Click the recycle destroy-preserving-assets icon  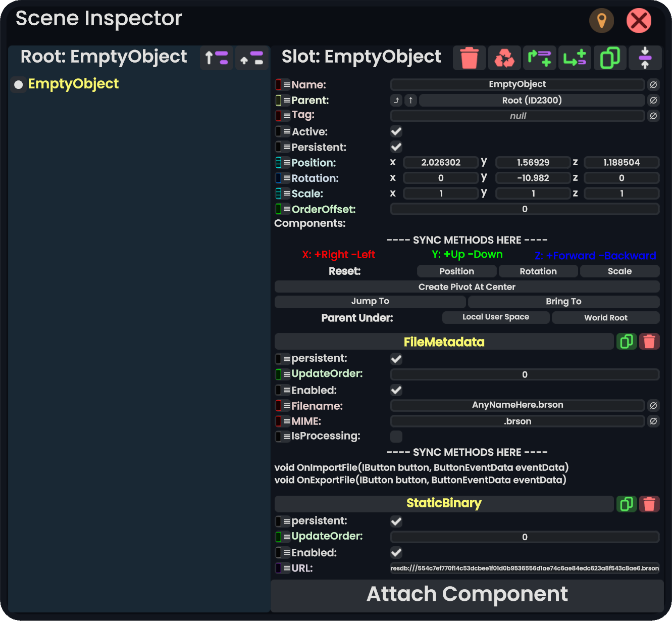pyautogui.click(x=504, y=58)
